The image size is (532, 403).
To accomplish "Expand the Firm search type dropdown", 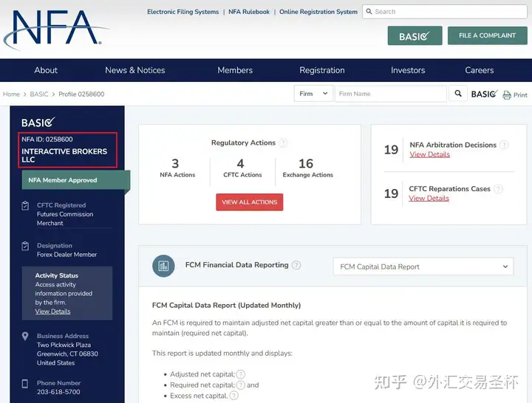I will point(313,94).
